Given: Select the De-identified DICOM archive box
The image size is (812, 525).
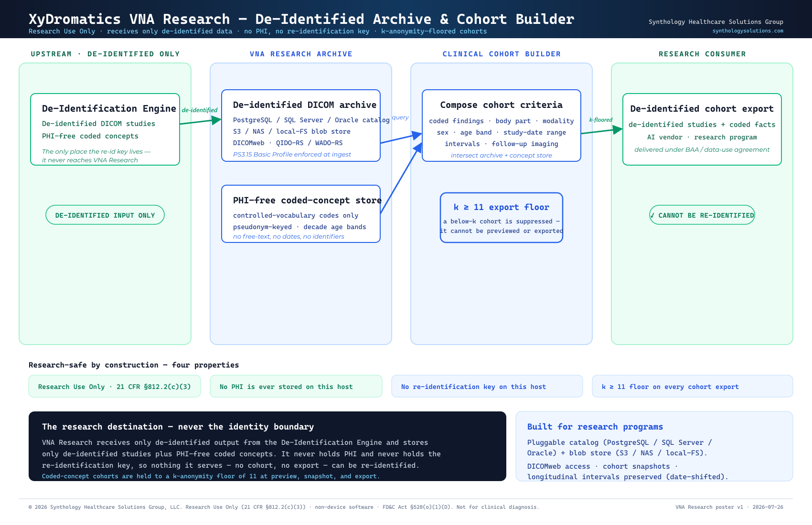Looking at the screenshot, I should 301,126.
